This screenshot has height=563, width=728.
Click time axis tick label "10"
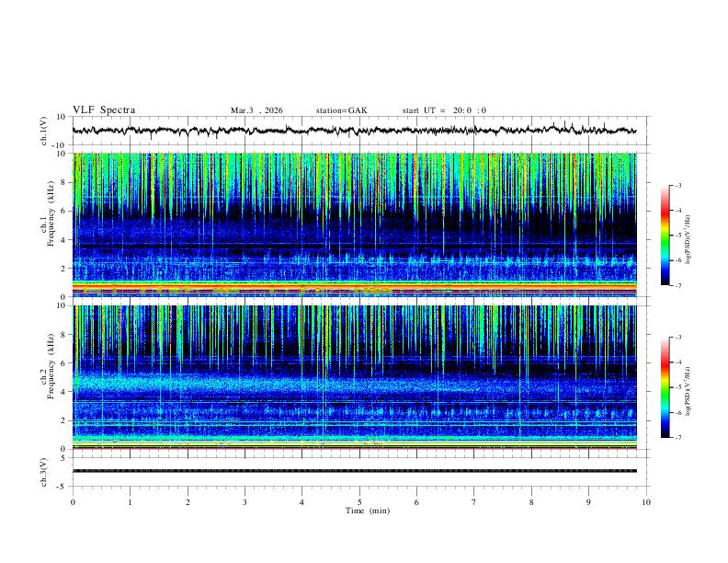click(646, 502)
